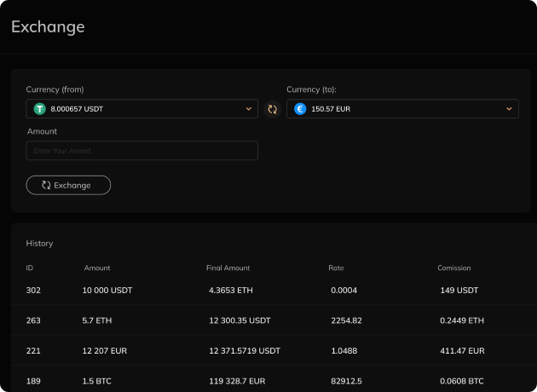This screenshot has width=537, height=392.
Task: Expand the Currency (to) dropdown chevron
Action: click(x=509, y=109)
